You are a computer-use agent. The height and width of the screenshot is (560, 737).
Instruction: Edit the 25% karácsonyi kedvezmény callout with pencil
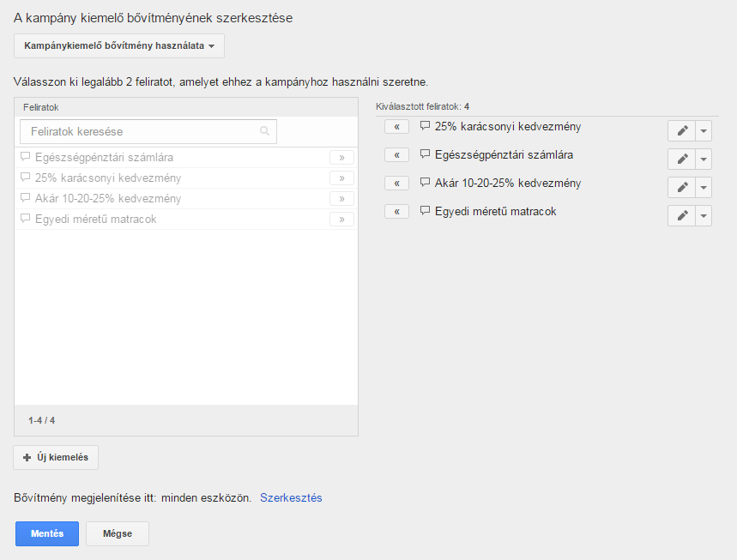click(681, 130)
